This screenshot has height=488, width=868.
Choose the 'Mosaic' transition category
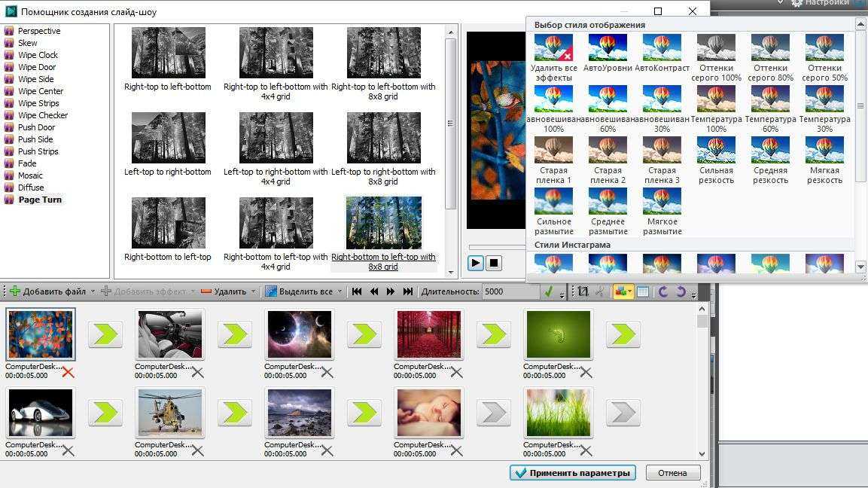point(30,175)
